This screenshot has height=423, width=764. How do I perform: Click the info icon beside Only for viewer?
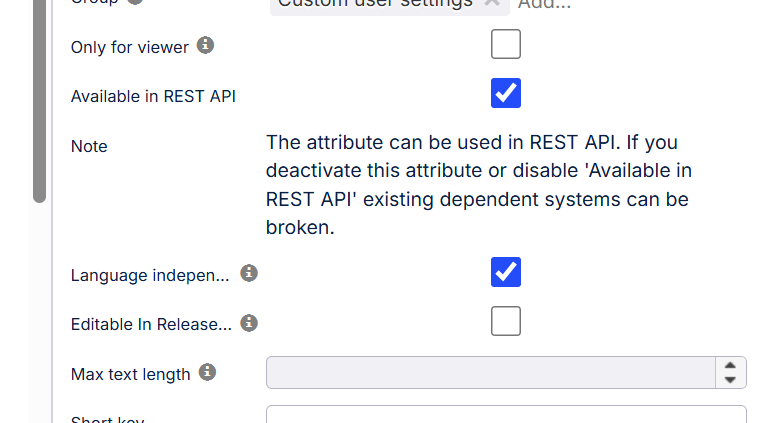coord(206,45)
